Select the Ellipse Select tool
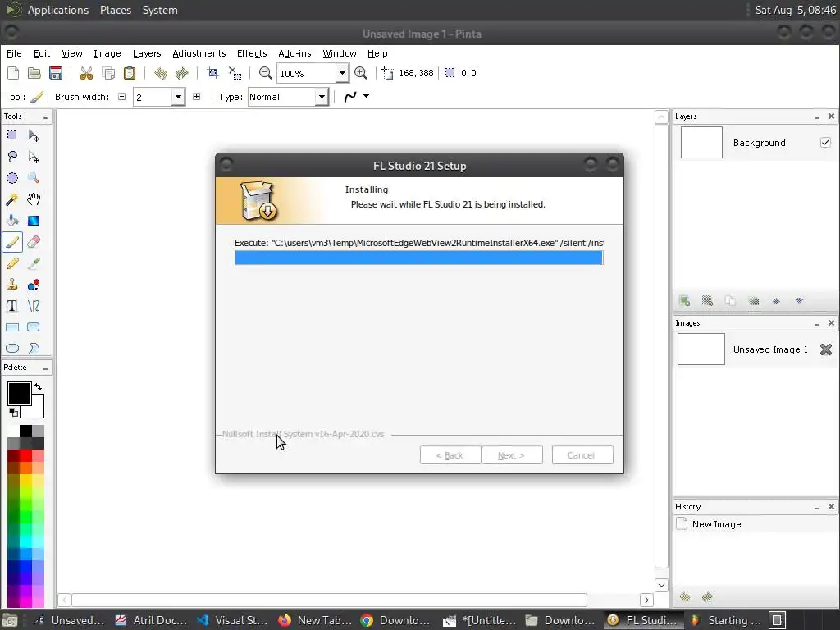Viewport: 840px width, 630px height. coord(11,178)
